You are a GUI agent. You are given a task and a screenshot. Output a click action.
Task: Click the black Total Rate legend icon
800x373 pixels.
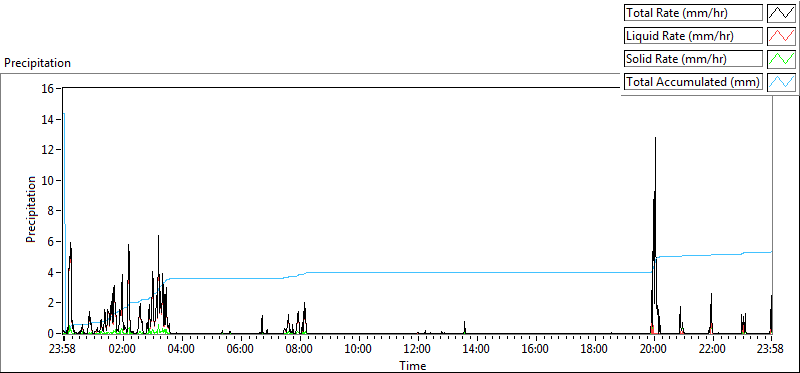781,13
